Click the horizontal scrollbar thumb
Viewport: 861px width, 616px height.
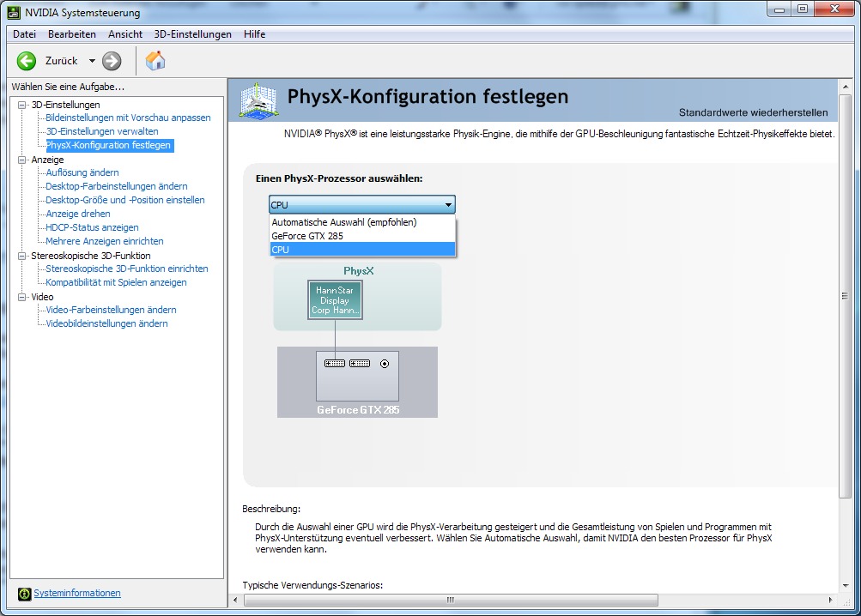point(451,600)
